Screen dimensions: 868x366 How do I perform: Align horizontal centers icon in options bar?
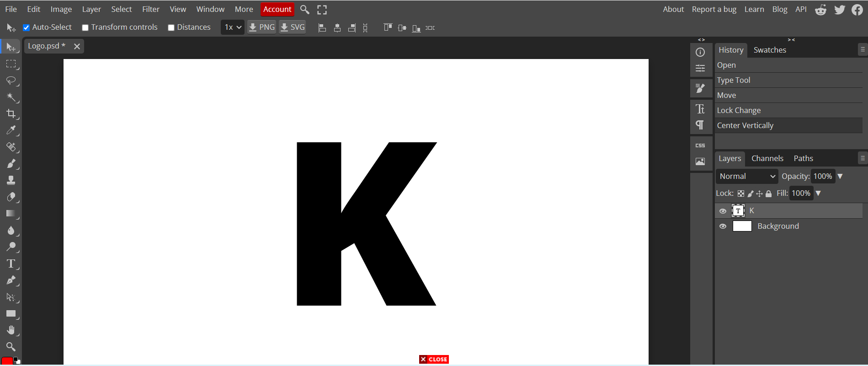tap(337, 28)
